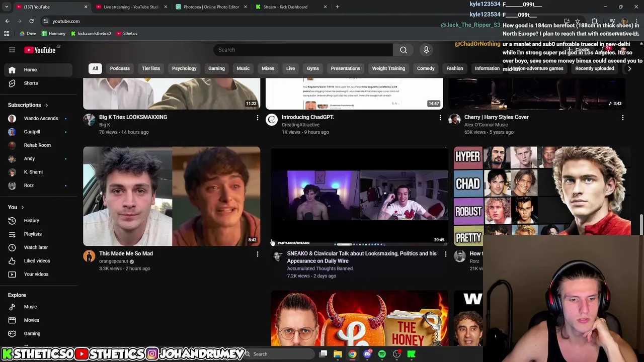Open the Chrome tab search dropdown
Image resolution: width=644 pixels, height=362 pixels.
click(7, 7)
